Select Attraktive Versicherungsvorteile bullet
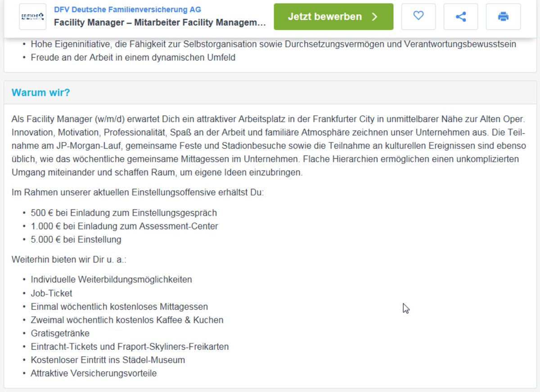 94,373
